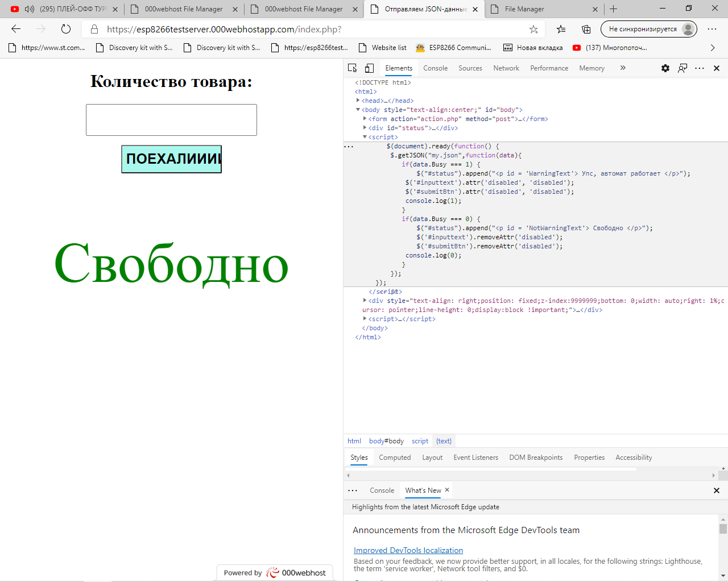Click ellipsis beside selected script text
The height and width of the screenshot is (582, 728).
tap(349, 146)
